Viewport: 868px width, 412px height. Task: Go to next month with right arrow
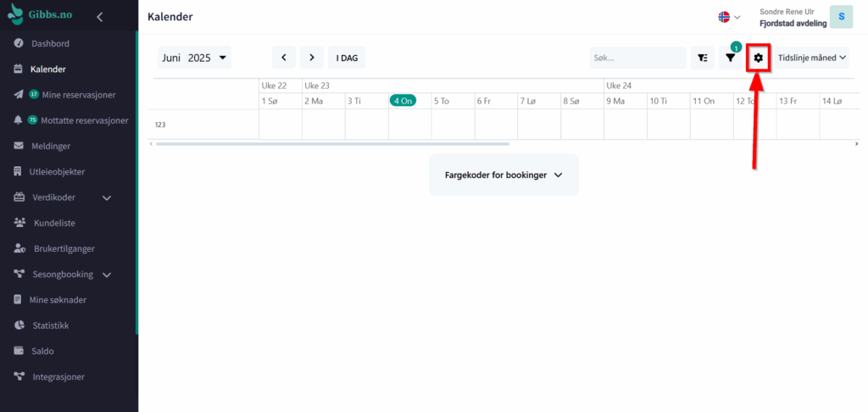tap(312, 58)
